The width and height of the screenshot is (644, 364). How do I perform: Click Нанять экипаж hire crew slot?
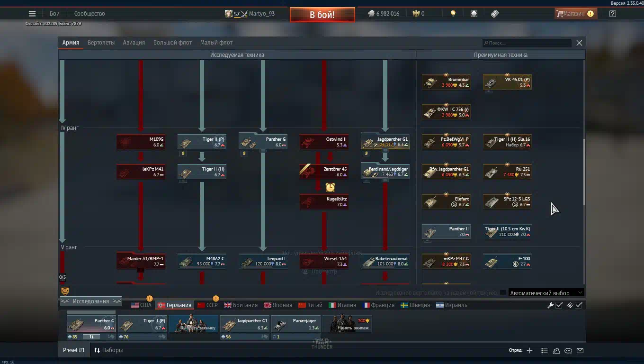(x=347, y=324)
